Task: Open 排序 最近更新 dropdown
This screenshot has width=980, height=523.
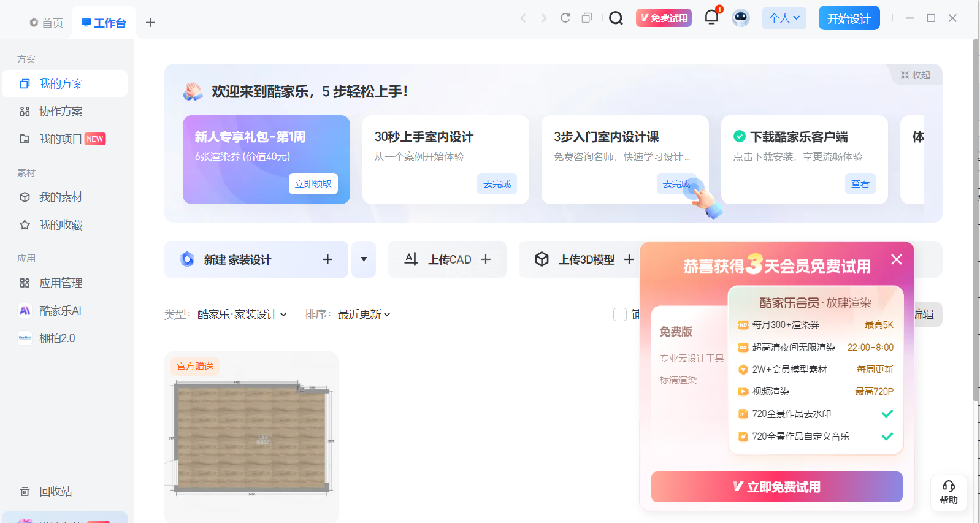Action: point(364,315)
